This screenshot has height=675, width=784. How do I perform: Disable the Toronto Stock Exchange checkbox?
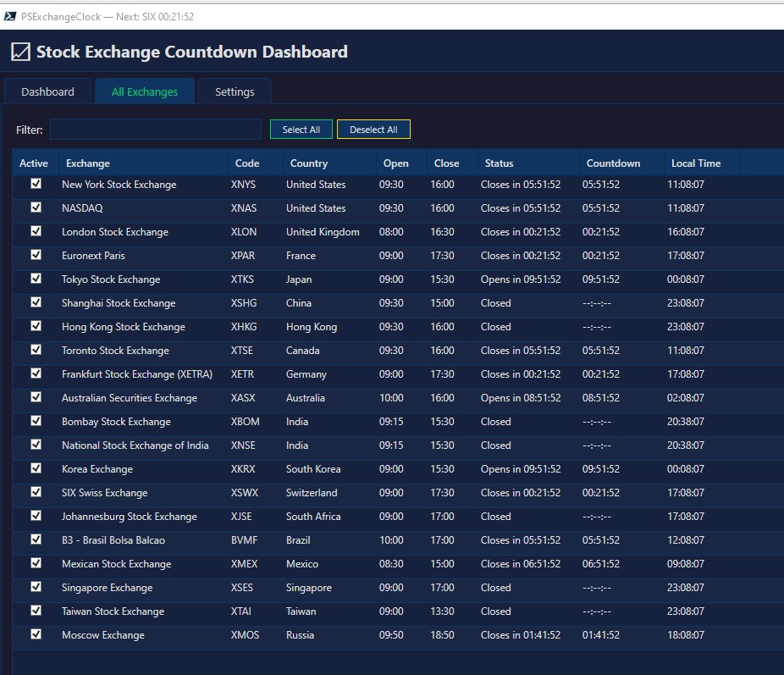[36, 350]
